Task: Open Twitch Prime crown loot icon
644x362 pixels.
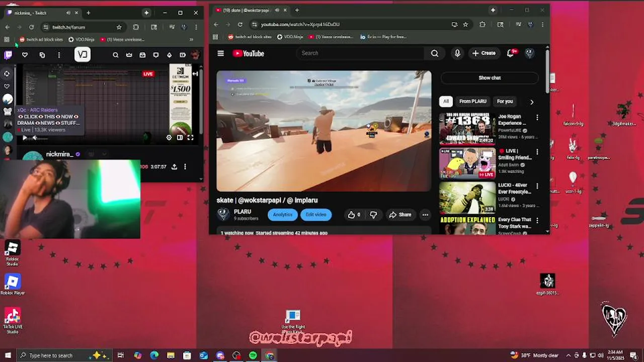Action: 129,55
